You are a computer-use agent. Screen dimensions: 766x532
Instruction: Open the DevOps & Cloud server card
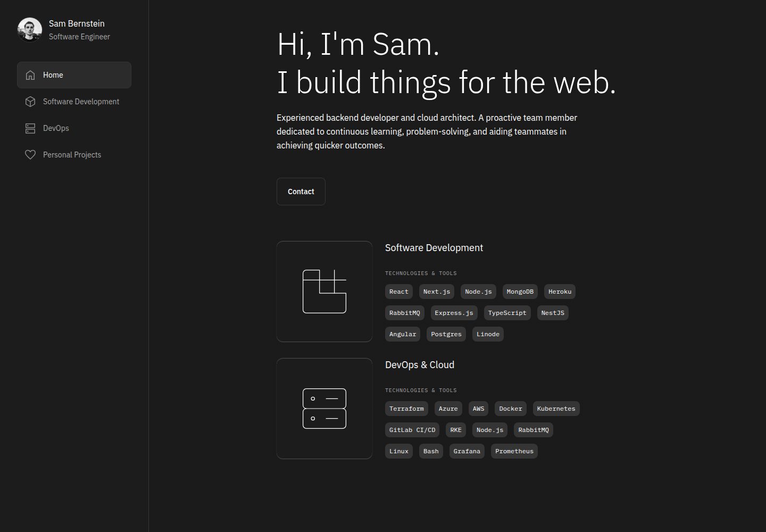click(x=324, y=409)
